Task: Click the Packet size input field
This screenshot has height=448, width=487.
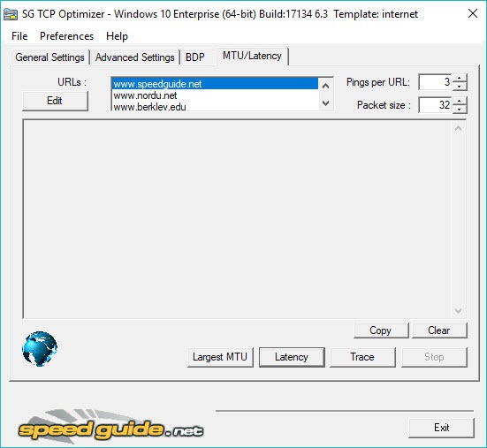Action: [436, 105]
